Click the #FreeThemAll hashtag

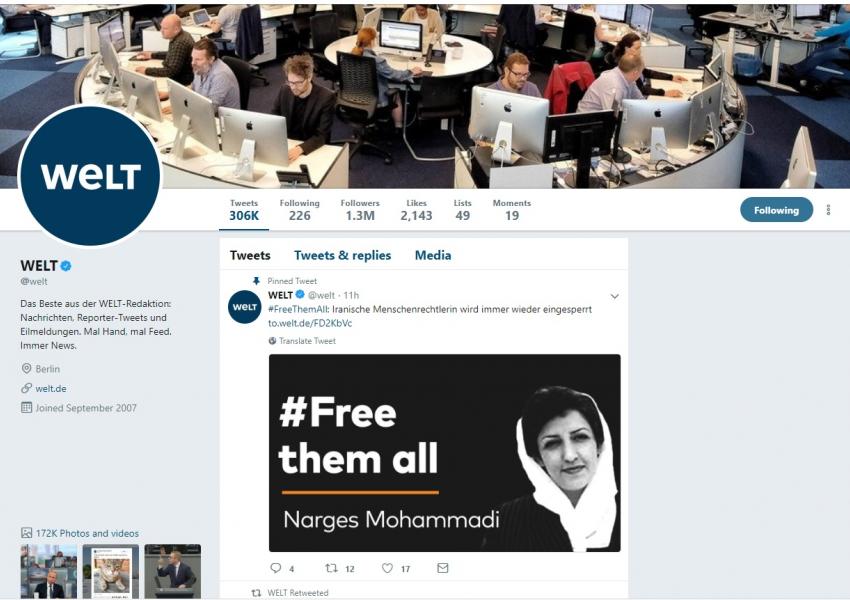coord(298,309)
